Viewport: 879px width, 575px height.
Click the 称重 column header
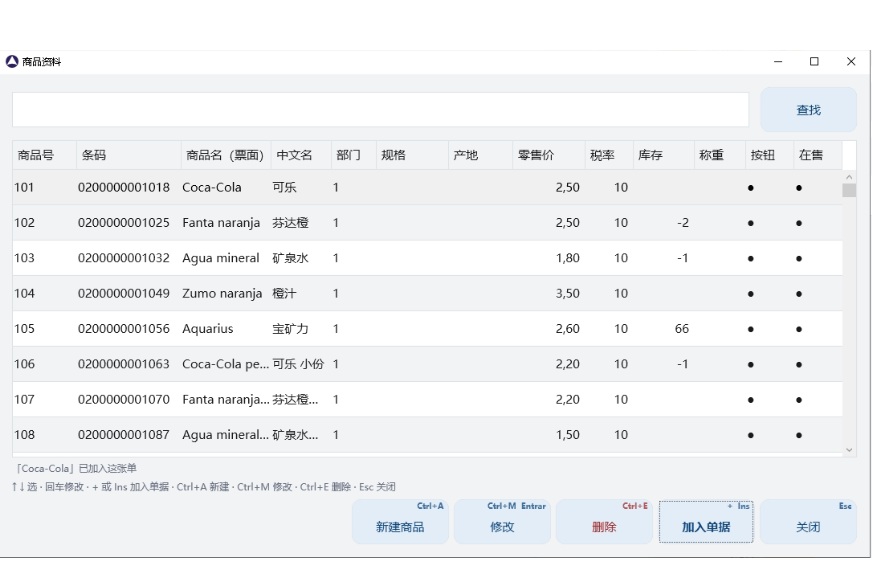(x=720, y=155)
